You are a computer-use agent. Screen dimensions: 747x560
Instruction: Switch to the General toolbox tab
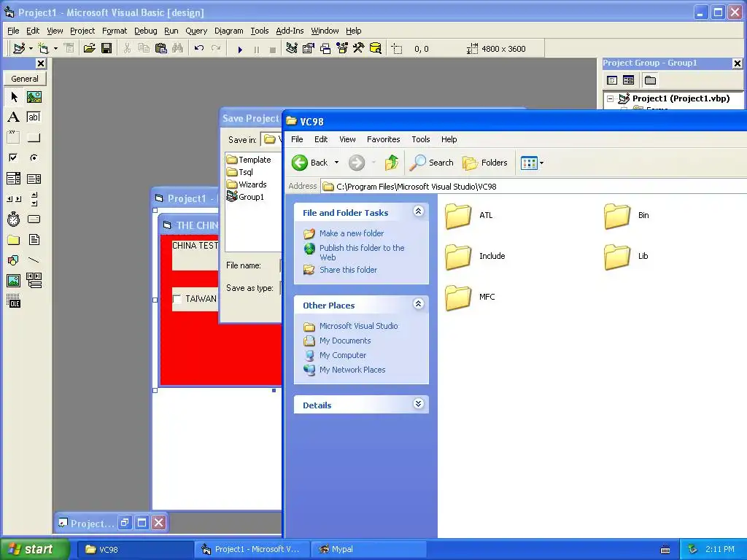click(25, 79)
